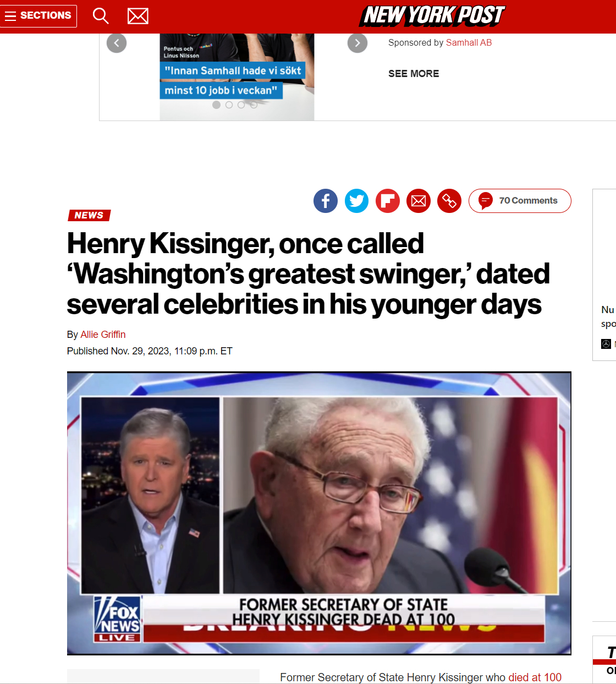Select third carousel dot indicator
Image resolution: width=616 pixels, height=684 pixels.
pos(241,105)
